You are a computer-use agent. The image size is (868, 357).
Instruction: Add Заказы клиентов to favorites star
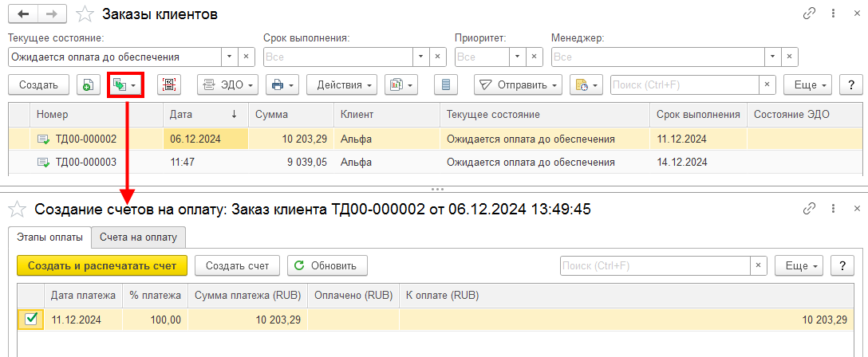click(85, 15)
